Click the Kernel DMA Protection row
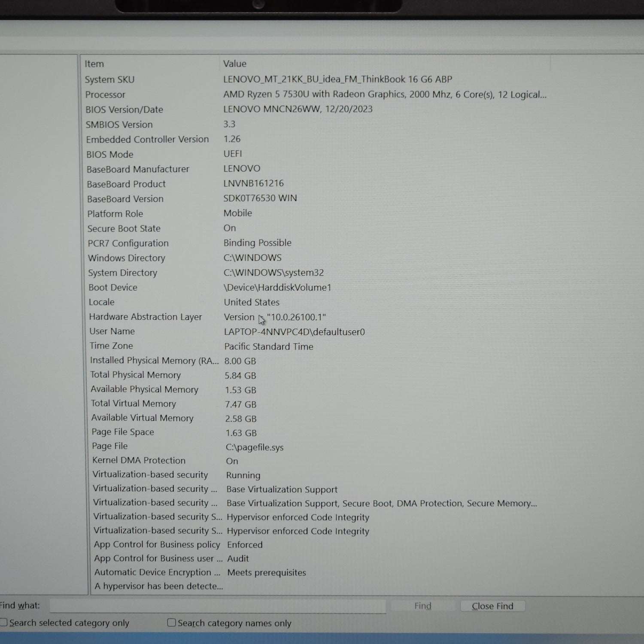 point(139,461)
